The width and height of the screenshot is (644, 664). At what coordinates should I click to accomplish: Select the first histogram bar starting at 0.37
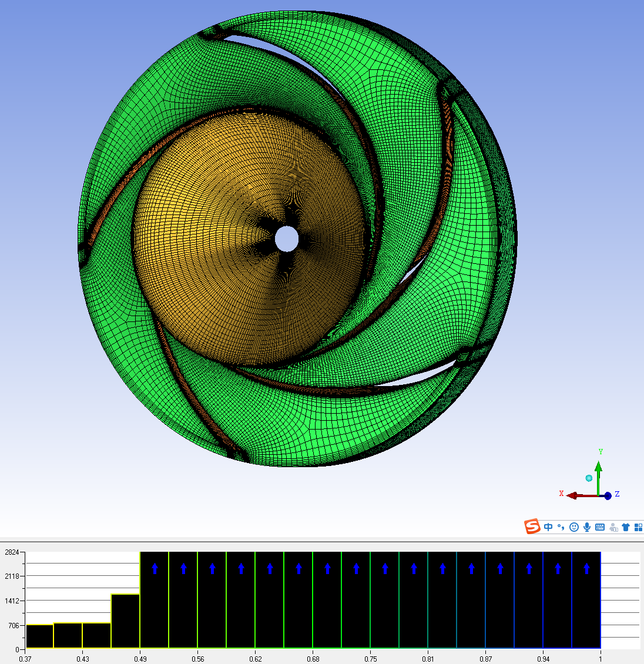click(40, 636)
